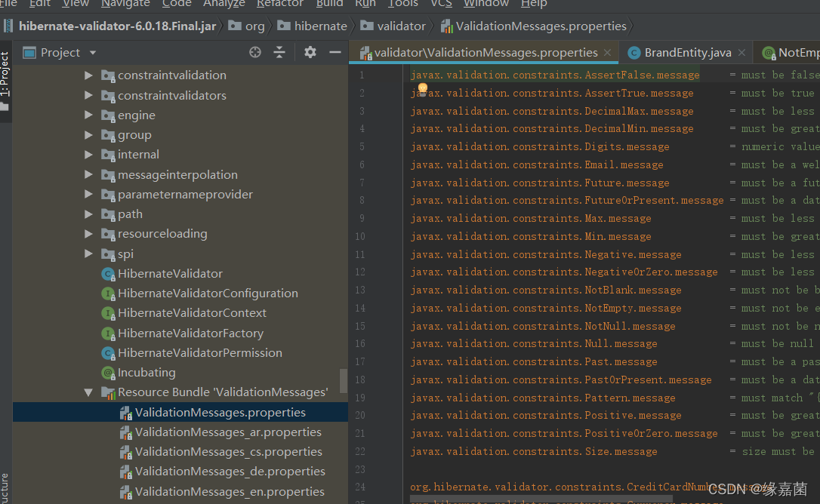This screenshot has width=820, height=504.
Task: Click the Locate/scroll-from-source target icon
Action: click(x=254, y=52)
